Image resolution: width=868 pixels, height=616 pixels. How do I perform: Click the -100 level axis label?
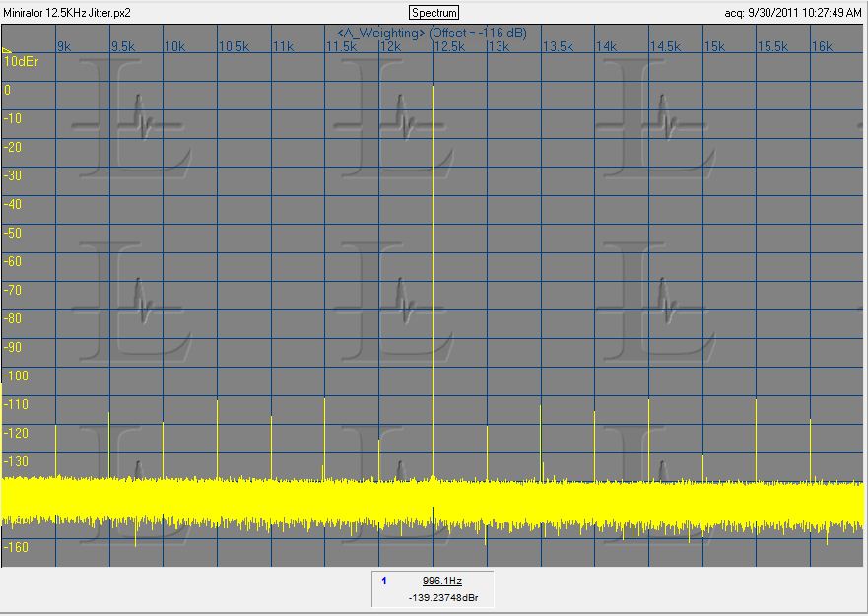click(x=16, y=376)
